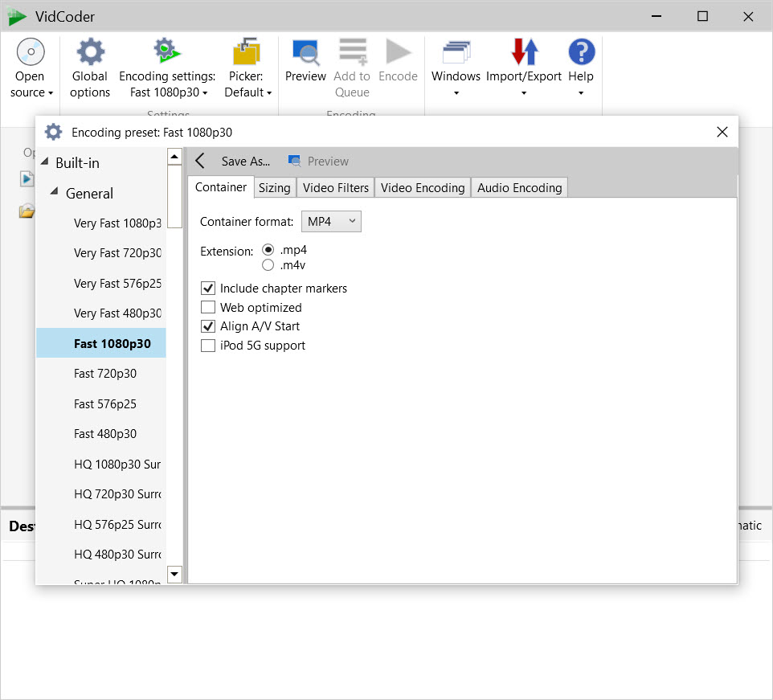Select the Fast 1080p30 preset row

click(101, 343)
